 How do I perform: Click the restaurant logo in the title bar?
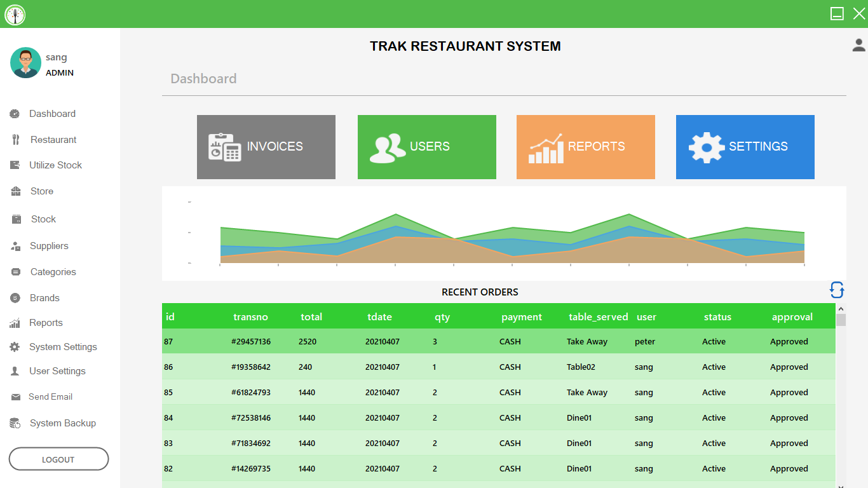click(15, 14)
